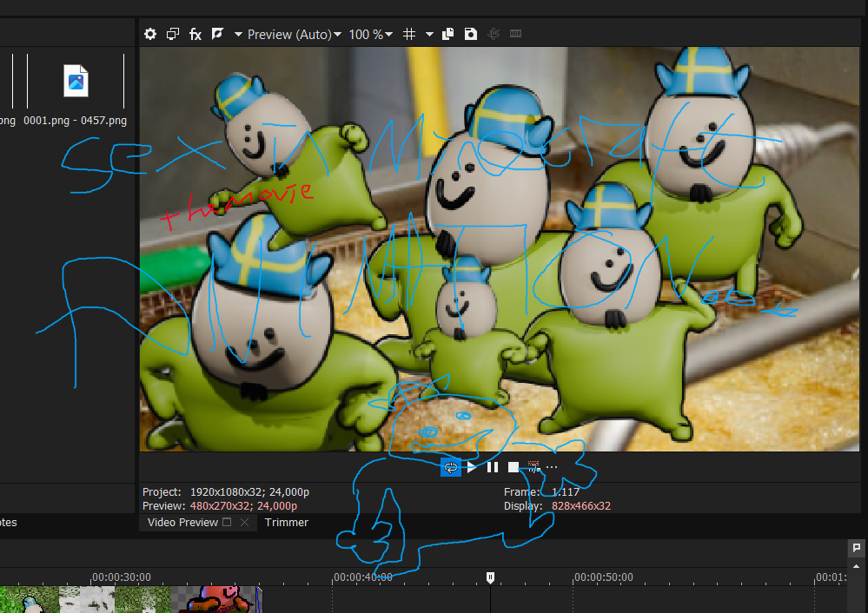Viewport: 868px width, 613px height.
Task: Open Video Output FX (fx) button
Action: pyautogui.click(x=195, y=35)
